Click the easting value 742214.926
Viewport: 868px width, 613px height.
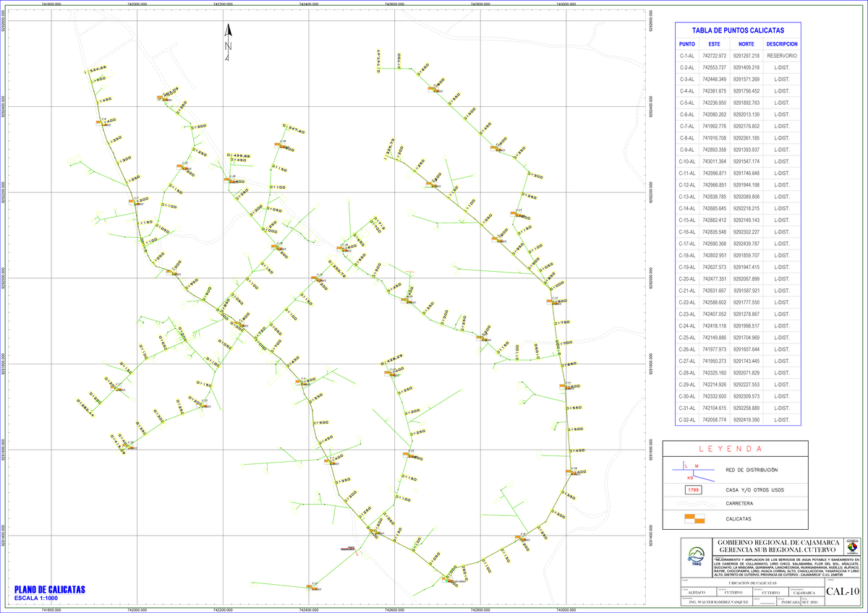click(x=715, y=384)
